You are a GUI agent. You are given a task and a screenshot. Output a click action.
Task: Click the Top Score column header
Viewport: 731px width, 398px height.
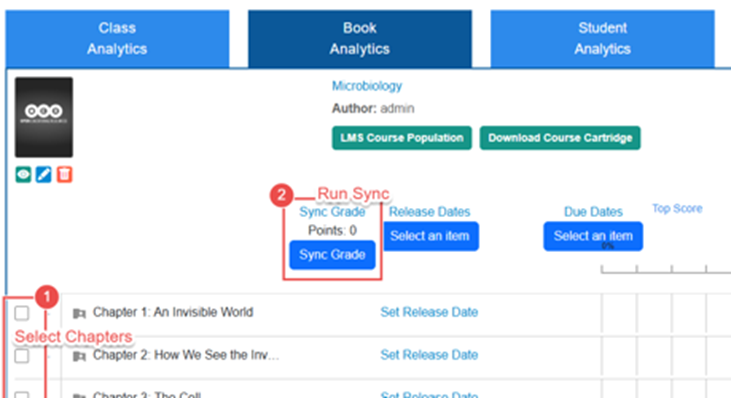(677, 208)
